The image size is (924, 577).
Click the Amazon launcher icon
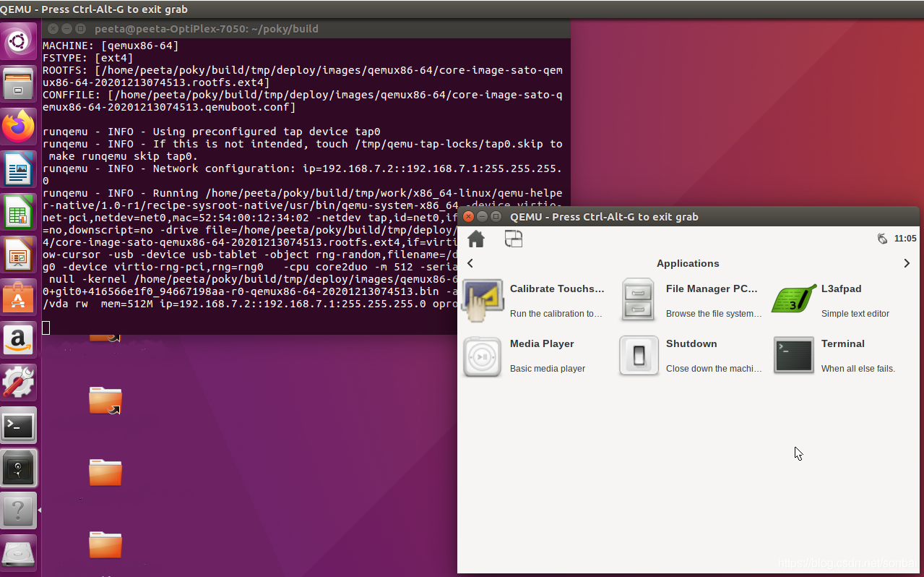[x=19, y=340]
